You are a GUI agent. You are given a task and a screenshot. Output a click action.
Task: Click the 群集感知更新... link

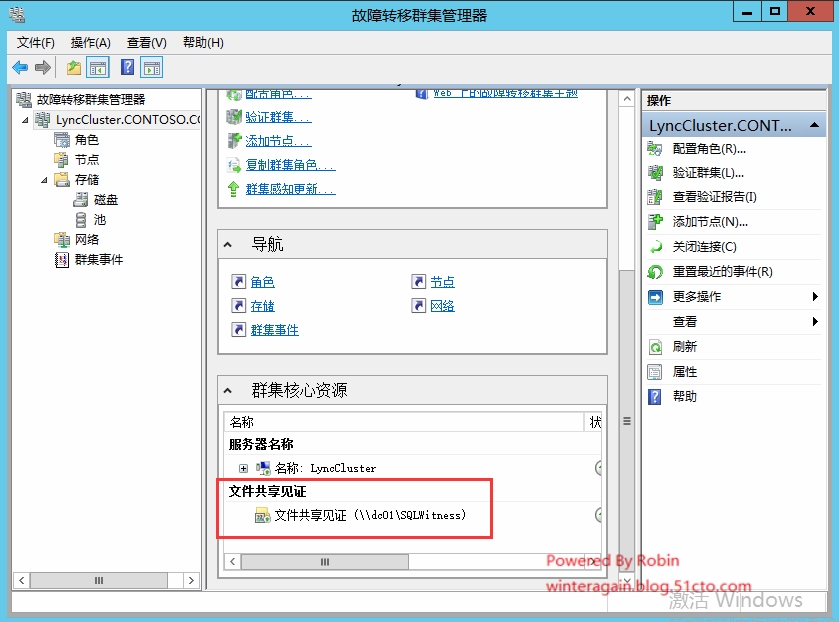tap(291, 189)
